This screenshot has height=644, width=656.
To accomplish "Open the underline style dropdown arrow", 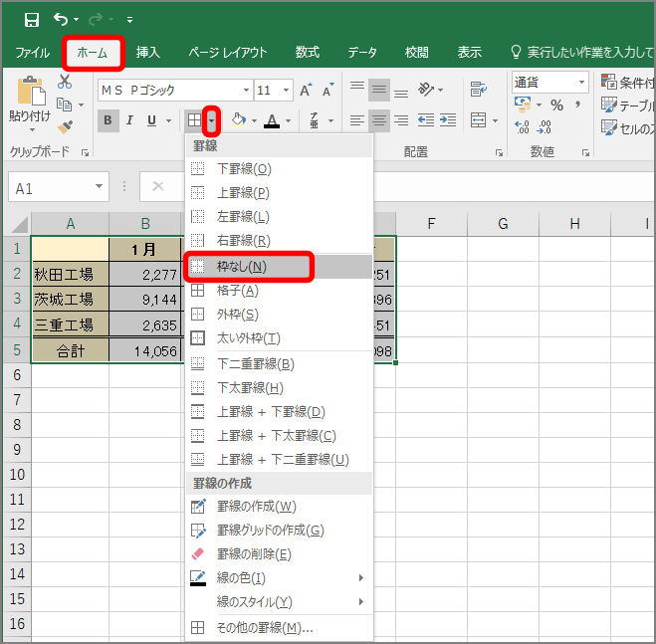I will tap(168, 120).
